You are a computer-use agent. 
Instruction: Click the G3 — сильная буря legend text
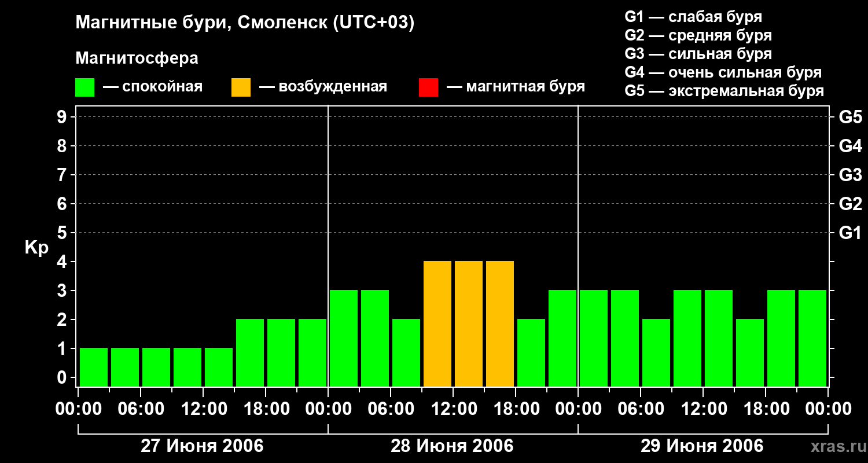coord(698,54)
